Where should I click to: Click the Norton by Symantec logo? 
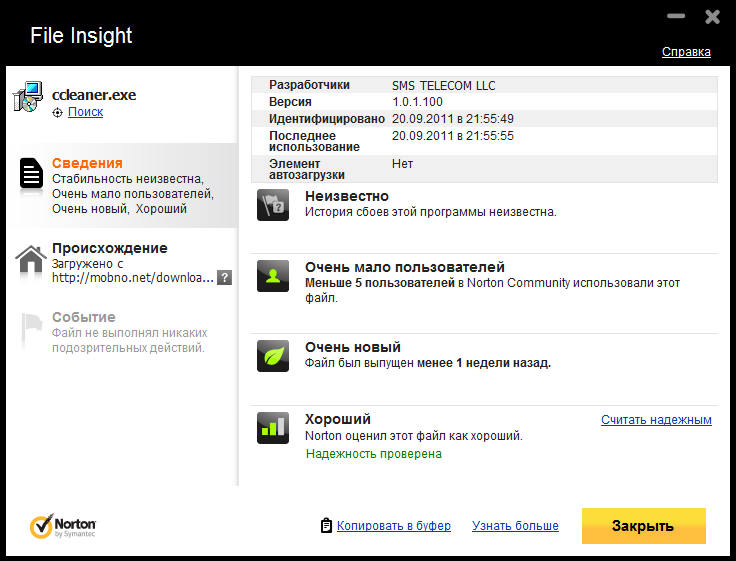coord(63,526)
